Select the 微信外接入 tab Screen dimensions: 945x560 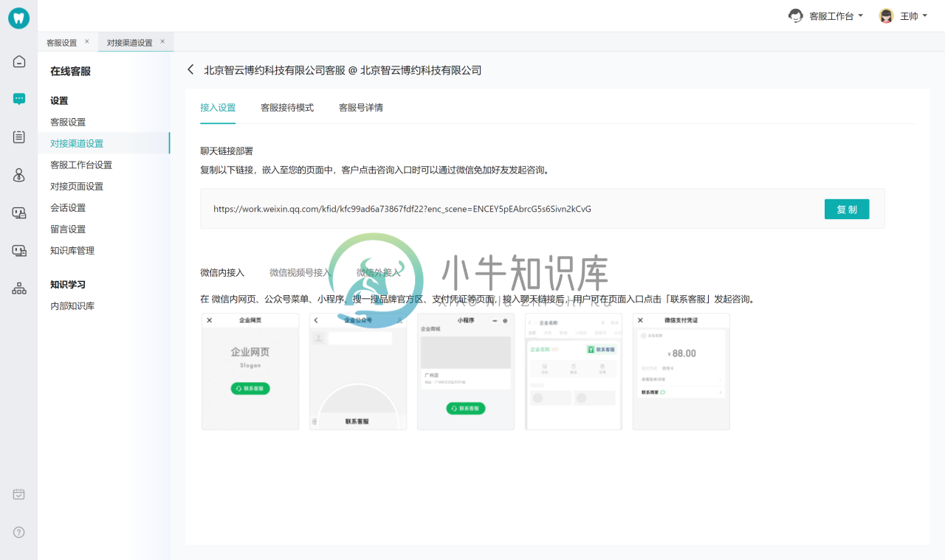tap(379, 272)
